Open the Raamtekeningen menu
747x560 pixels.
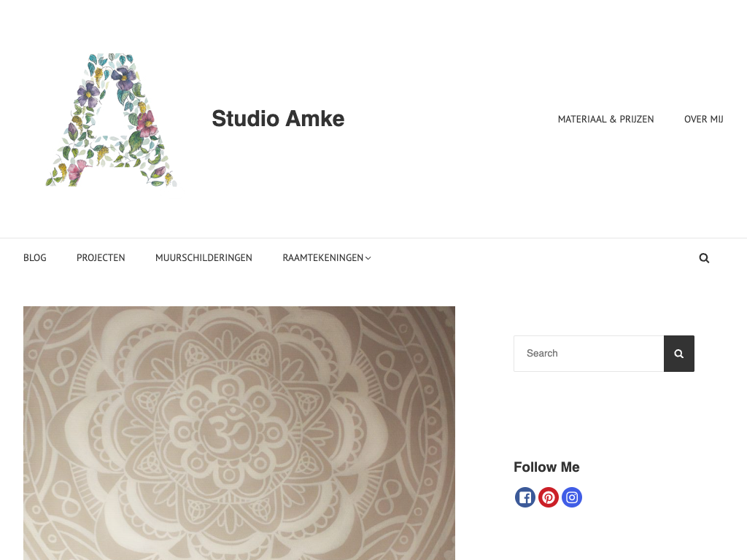(323, 257)
